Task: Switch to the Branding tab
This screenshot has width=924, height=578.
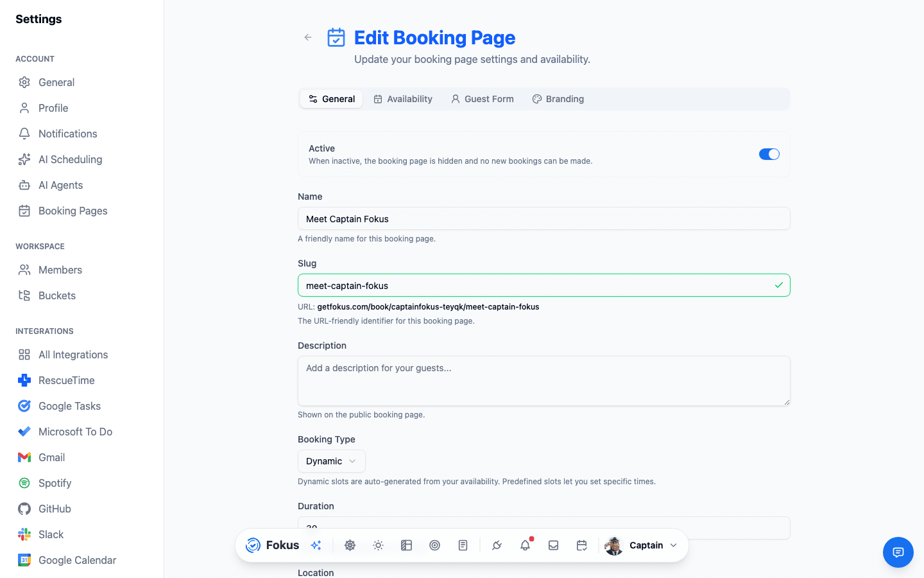Action: tap(558, 99)
